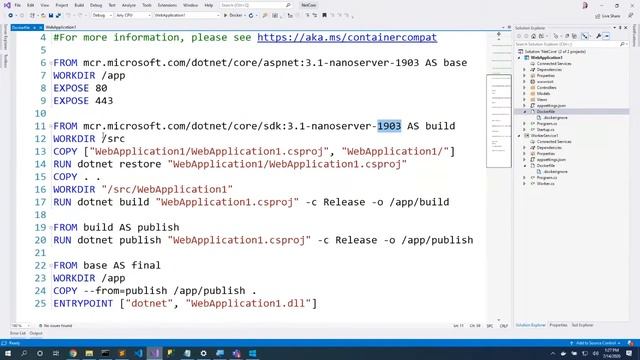Start debugging with Docker run button
Viewport: 640px width, 360px height.
tap(233, 16)
